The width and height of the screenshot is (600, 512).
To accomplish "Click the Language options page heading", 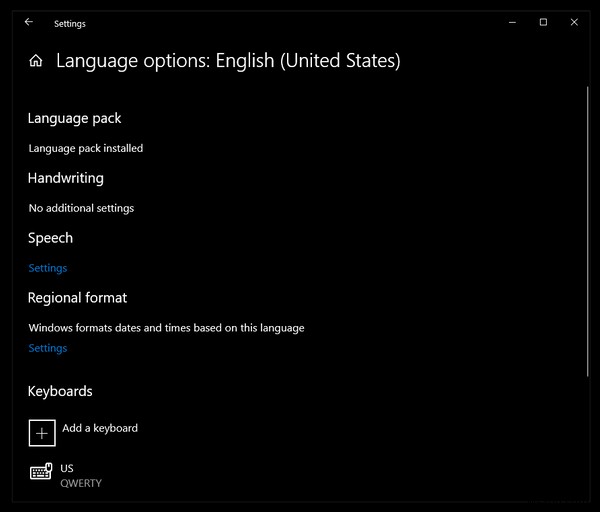I will tap(228, 61).
